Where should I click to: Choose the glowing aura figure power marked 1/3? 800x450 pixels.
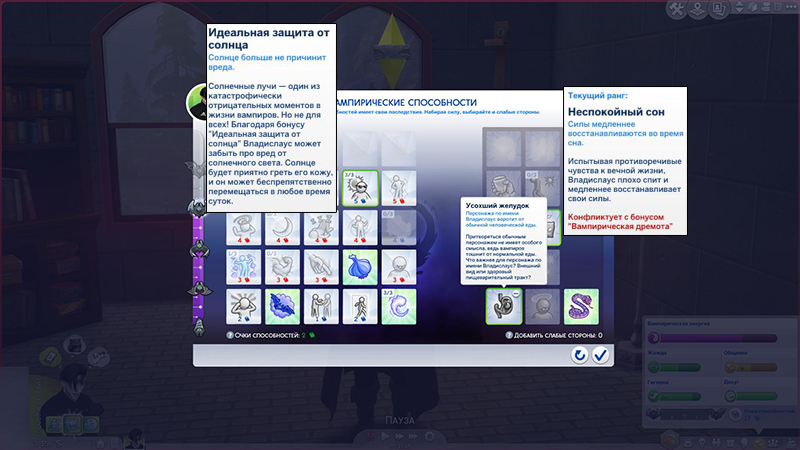coord(243,267)
